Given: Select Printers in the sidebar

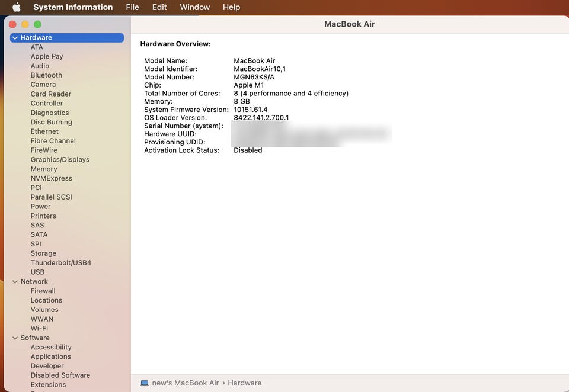Looking at the screenshot, I should (43, 216).
